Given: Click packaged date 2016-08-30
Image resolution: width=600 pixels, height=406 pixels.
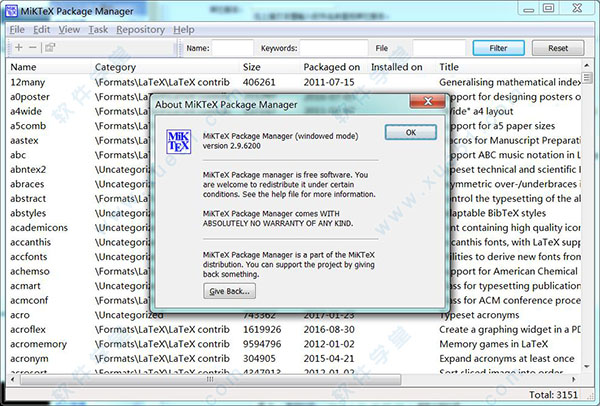Looking at the screenshot, I should (329, 329).
